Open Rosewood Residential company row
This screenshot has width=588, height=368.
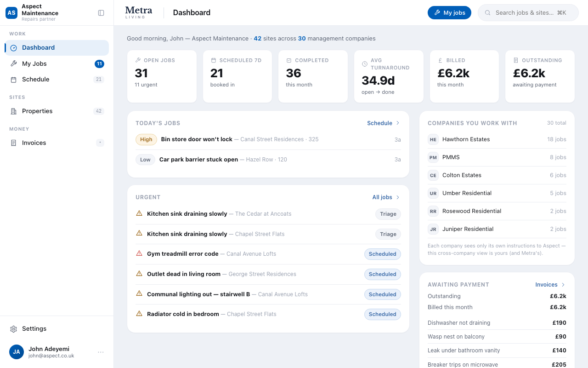click(497, 211)
